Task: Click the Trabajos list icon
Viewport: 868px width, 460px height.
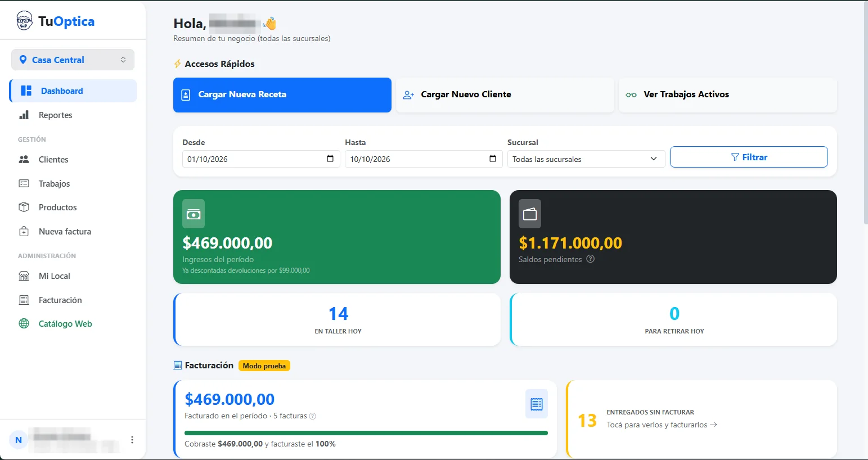Action: coord(24,183)
